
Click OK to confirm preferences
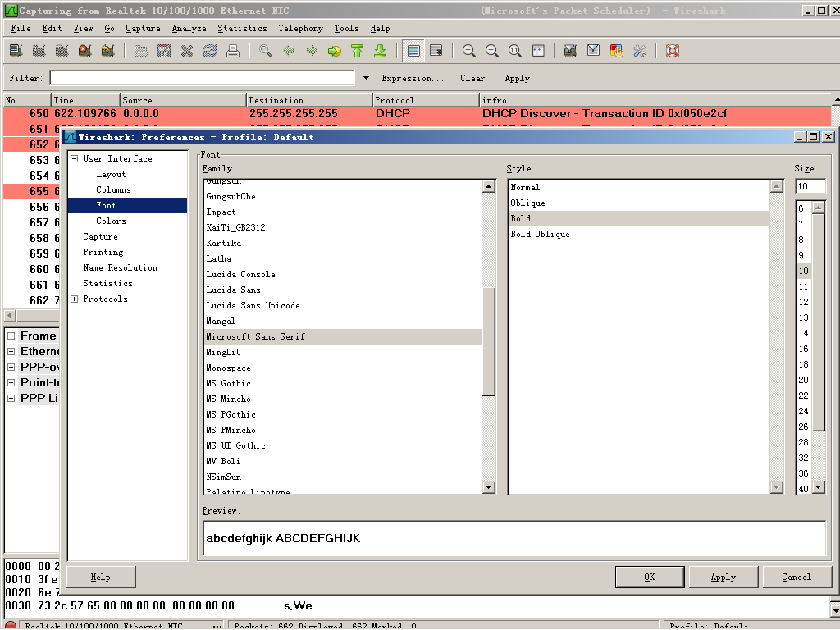click(x=649, y=577)
